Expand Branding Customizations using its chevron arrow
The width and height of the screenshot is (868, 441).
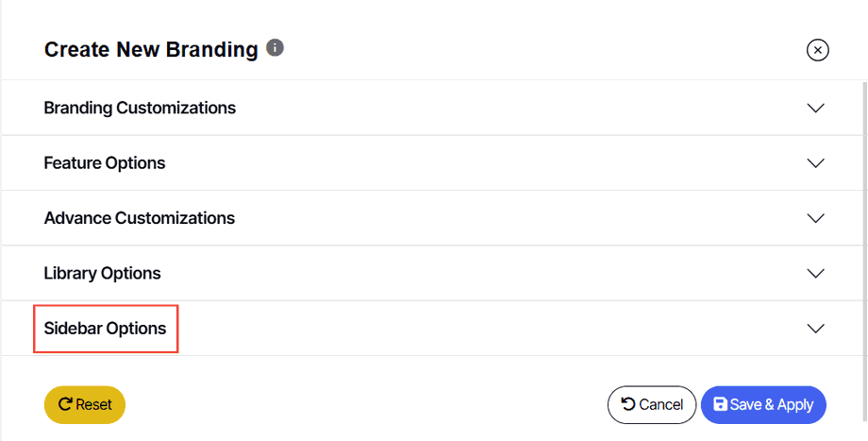coord(816,108)
